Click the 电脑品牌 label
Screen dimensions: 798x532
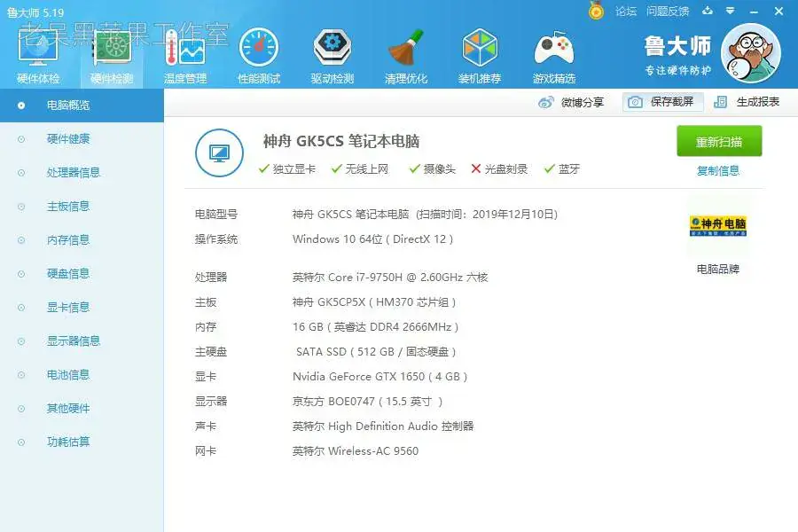click(718, 270)
